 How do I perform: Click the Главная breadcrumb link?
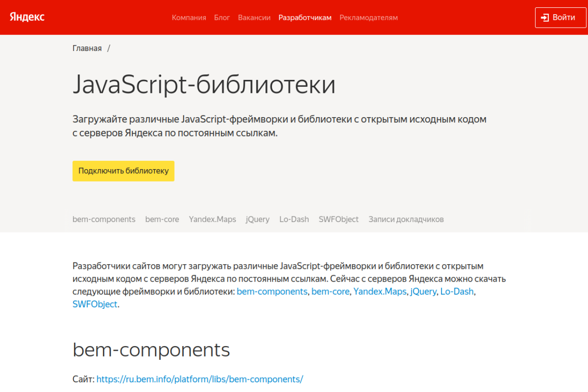tap(87, 48)
